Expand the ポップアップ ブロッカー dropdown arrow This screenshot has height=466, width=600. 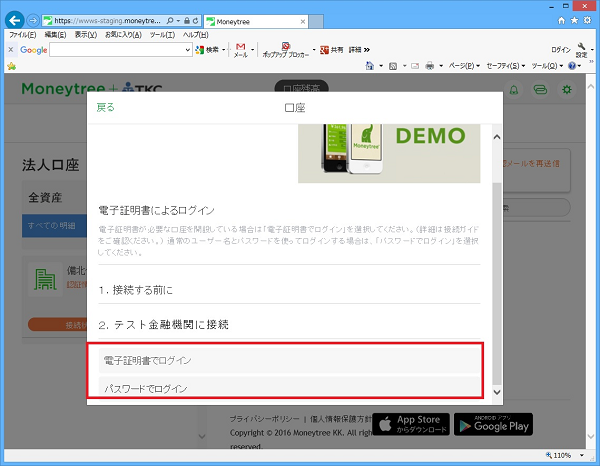(314, 50)
